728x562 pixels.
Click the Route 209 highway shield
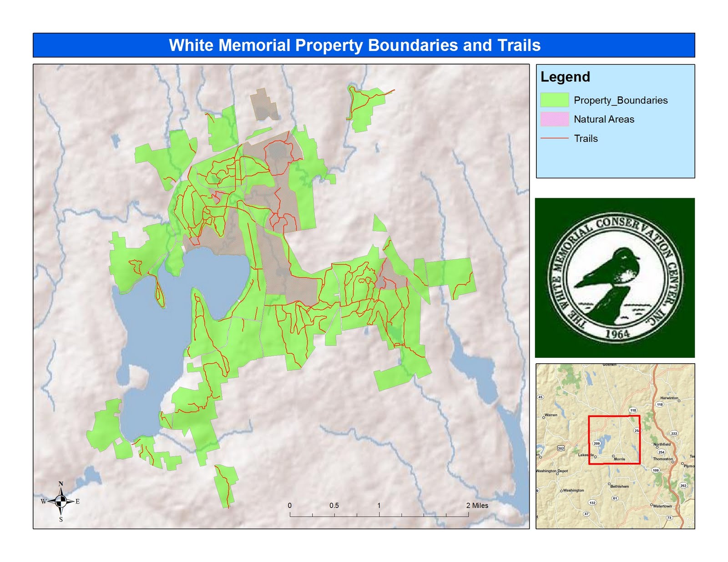coord(597,443)
